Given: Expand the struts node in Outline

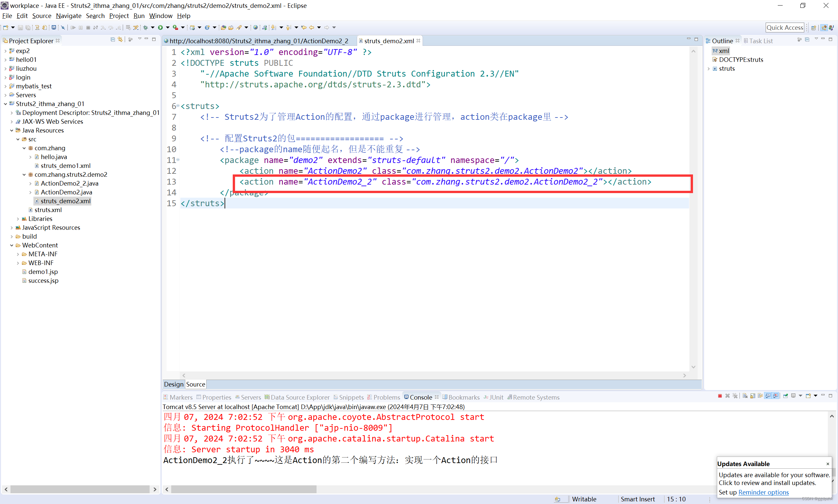Looking at the screenshot, I should click(x=709, y=69).
